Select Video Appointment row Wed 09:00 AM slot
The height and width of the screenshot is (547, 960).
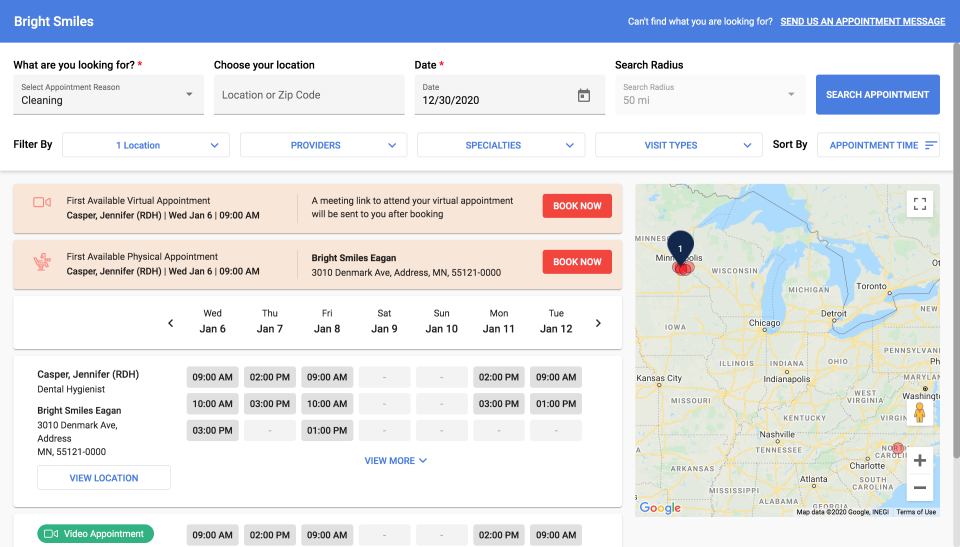[x=212, y=535]
